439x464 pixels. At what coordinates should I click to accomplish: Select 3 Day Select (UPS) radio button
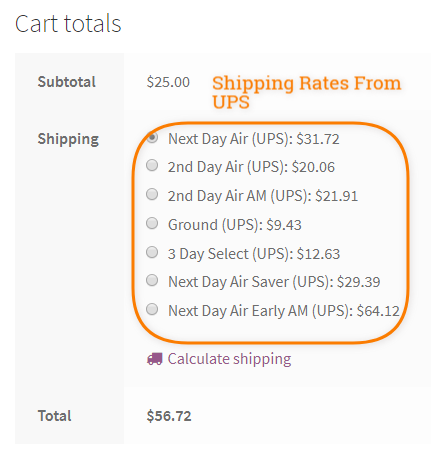pyautogui.click(x=152, y=252)
